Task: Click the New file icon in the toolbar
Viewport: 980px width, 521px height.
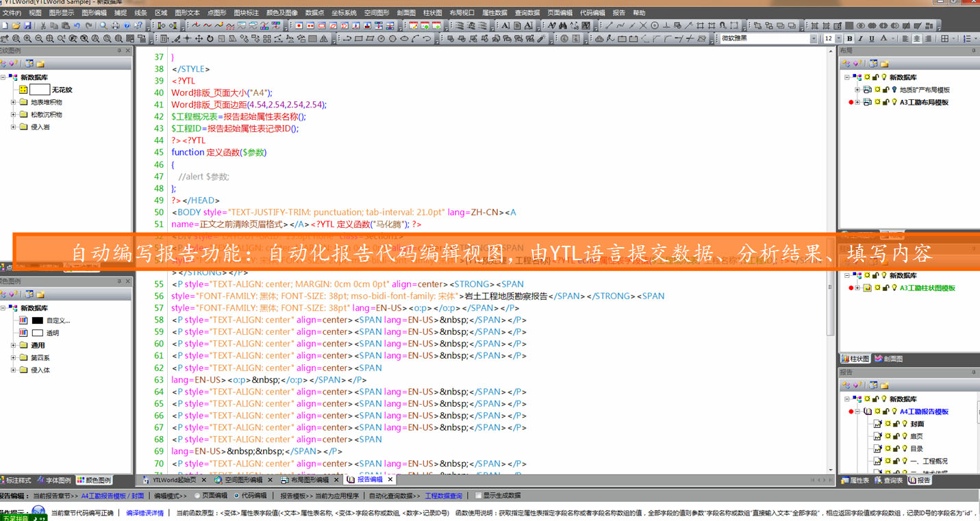Action: [5, 25]
